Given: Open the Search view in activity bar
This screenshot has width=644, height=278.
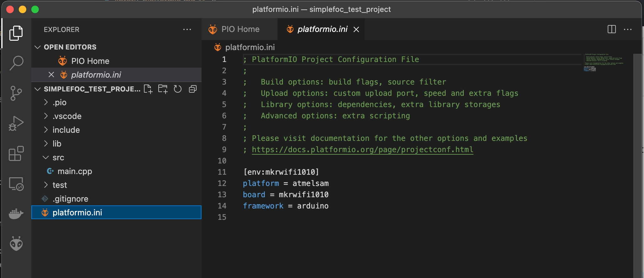Looking at the screenshot, I should click(16, 63).
